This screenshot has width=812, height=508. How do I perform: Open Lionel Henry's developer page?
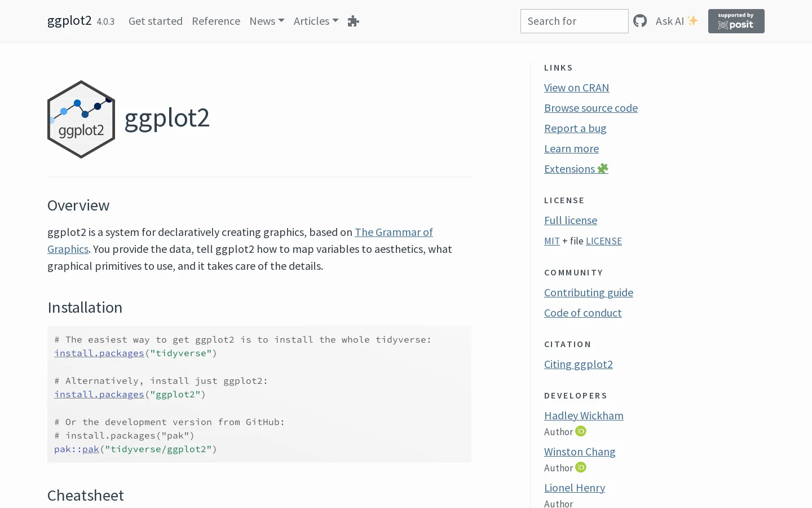point(575,488)
